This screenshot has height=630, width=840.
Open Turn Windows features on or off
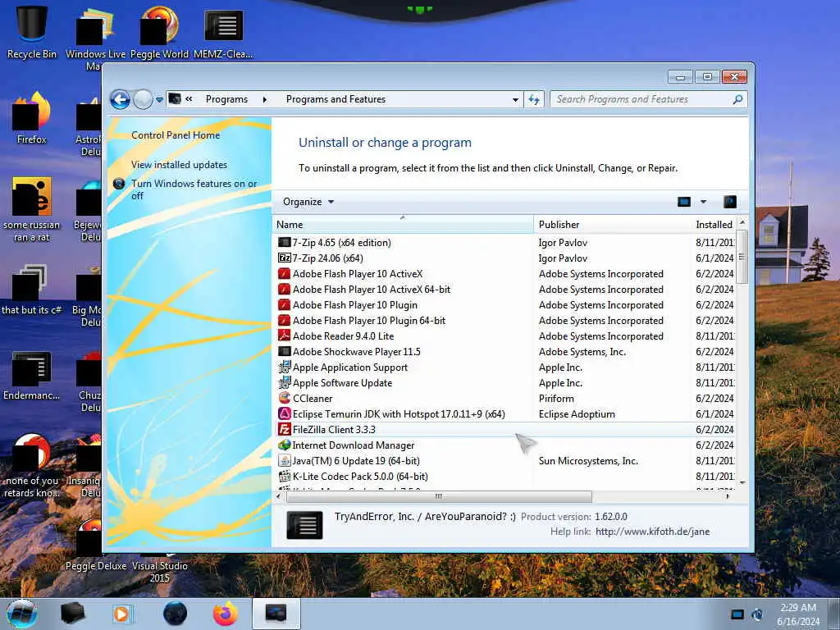pyautogui.click(x=194, y=189)
